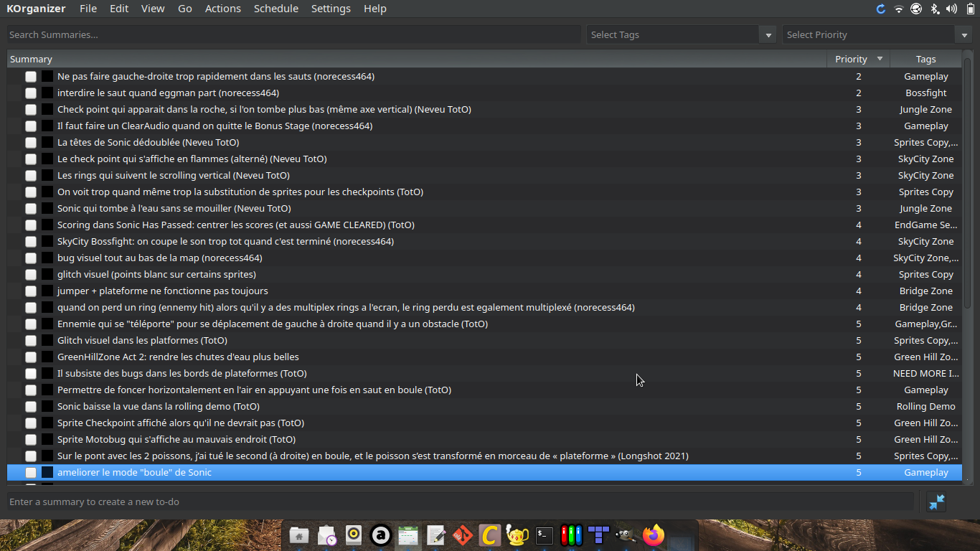Launch the yellow speaker music player dock icon
The image size is (980, 551).
point(354,535)
